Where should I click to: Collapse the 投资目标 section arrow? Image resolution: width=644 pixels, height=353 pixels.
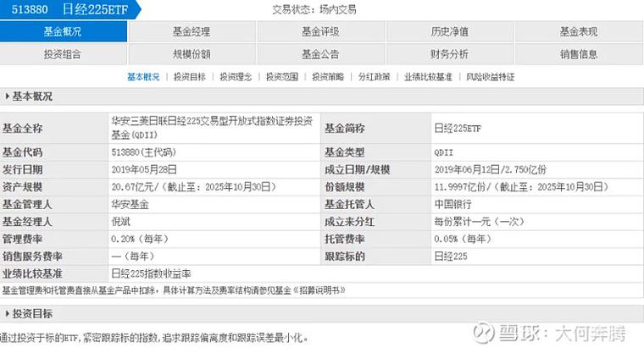coord(8,313)
